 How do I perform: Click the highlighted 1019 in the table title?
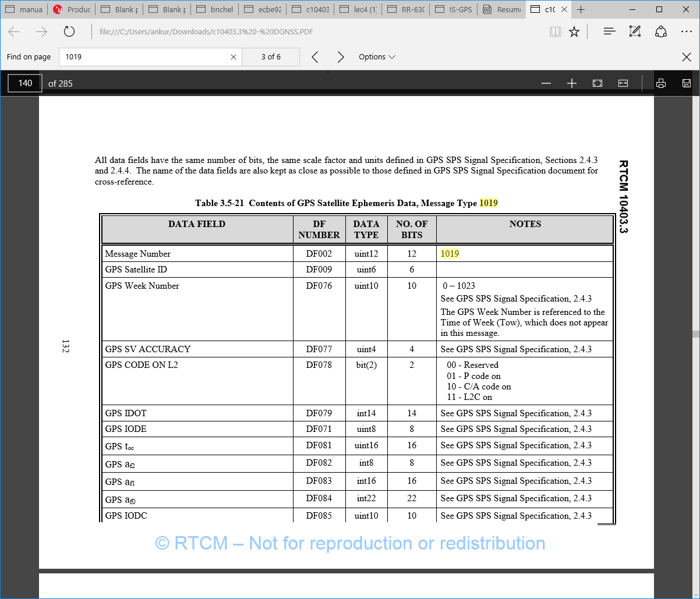click(489, 203)
